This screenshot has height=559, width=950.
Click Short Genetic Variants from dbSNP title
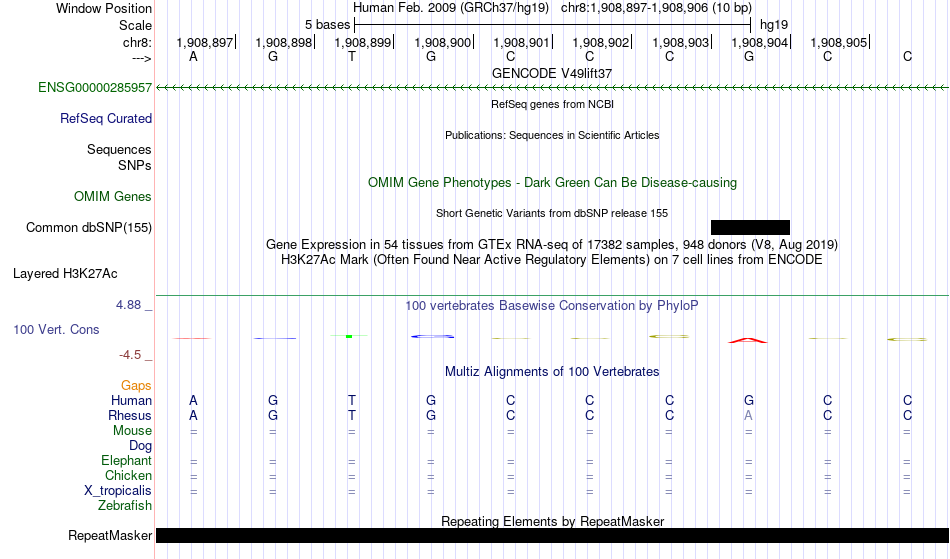[552, 213]
